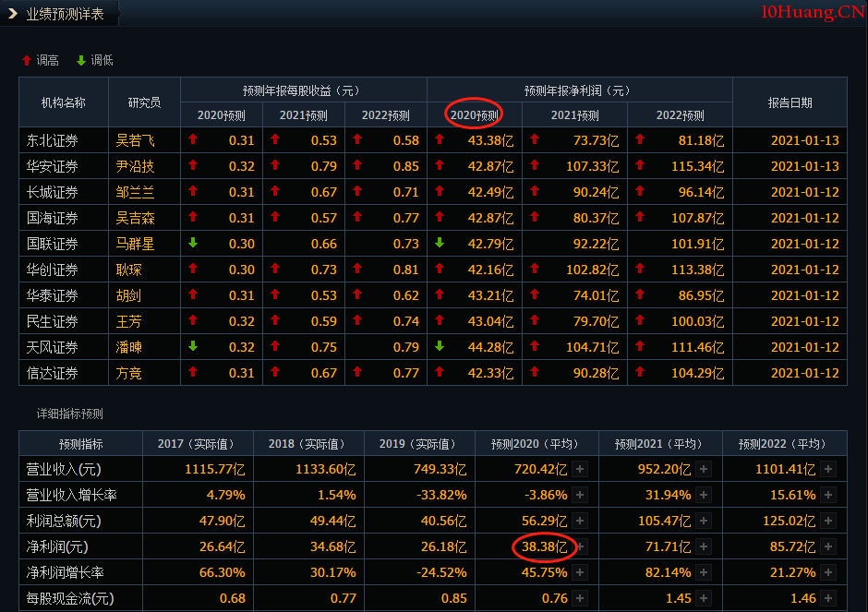Click the red arrow beside 东北证券 0.58
The width and height of the screenshot is (868, 612).
tap(357, 139)
